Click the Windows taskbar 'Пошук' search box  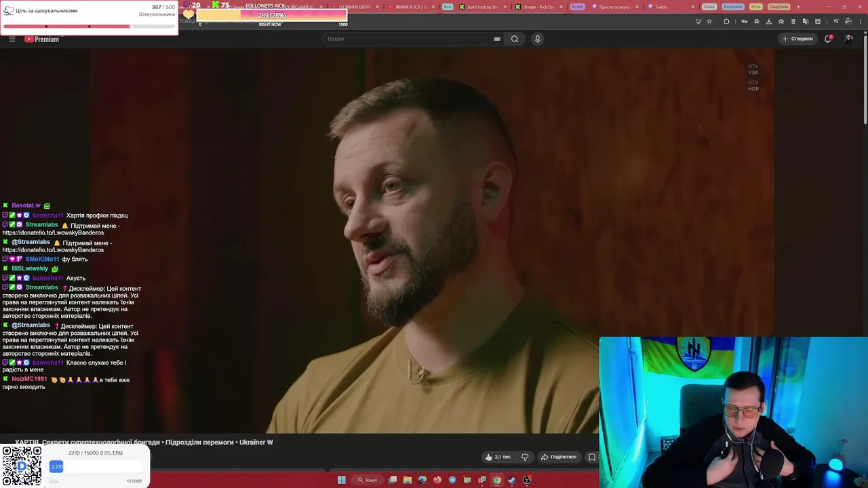(x=368, y=480)
